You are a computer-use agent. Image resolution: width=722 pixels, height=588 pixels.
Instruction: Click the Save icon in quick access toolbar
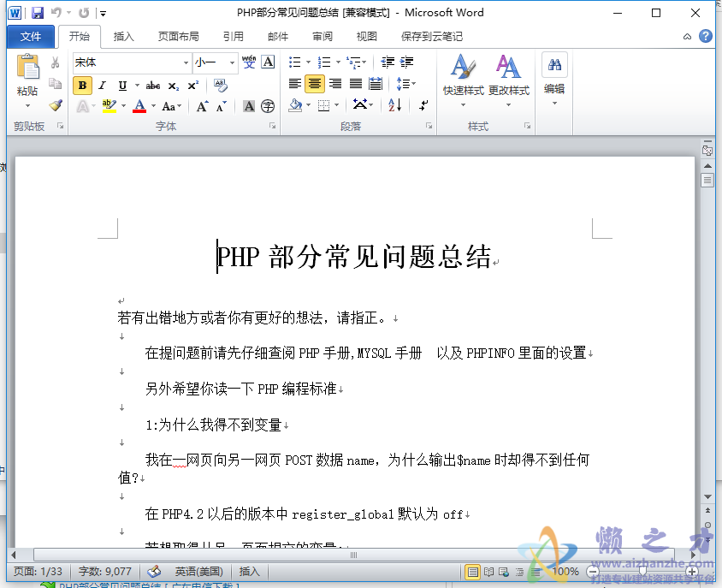click(x=38, y=13)
